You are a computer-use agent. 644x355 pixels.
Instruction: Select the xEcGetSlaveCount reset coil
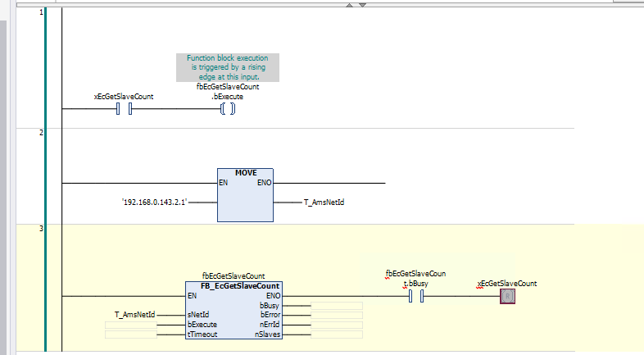pos(508,296)
